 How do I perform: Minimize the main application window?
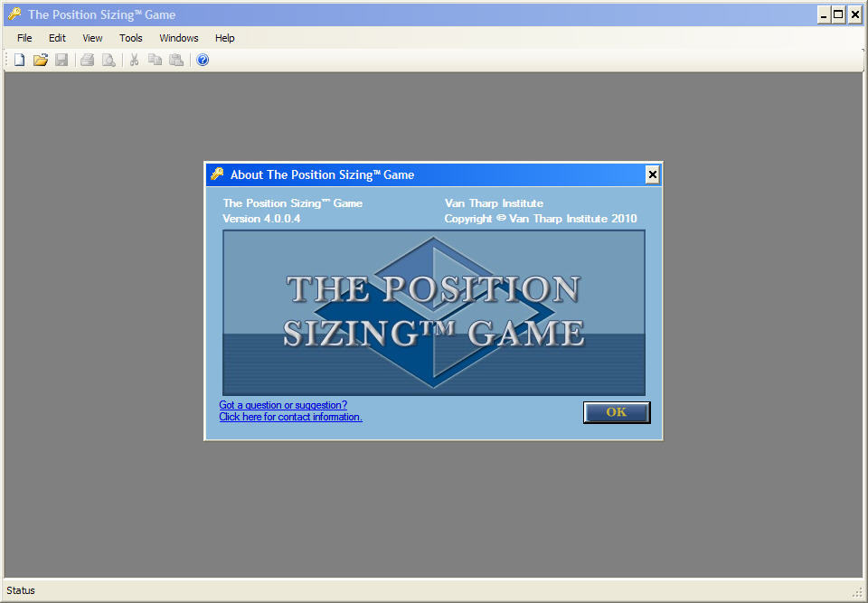pyautogui.click(x=824, y=15)
